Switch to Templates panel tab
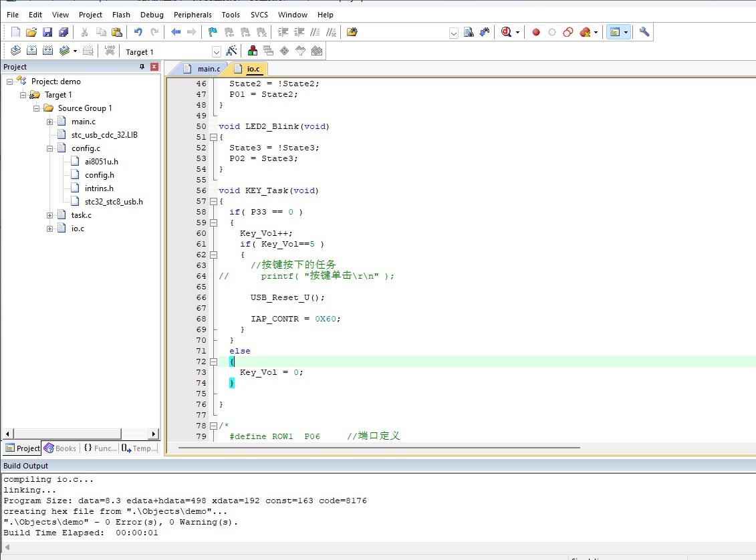Viewport: 756px width, 560px height. 139,448
